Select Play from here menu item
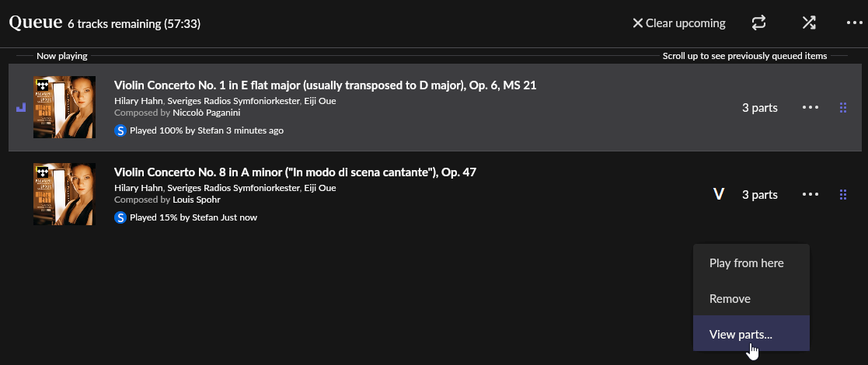This screenshot has height=365, width=868. (747, 263)
